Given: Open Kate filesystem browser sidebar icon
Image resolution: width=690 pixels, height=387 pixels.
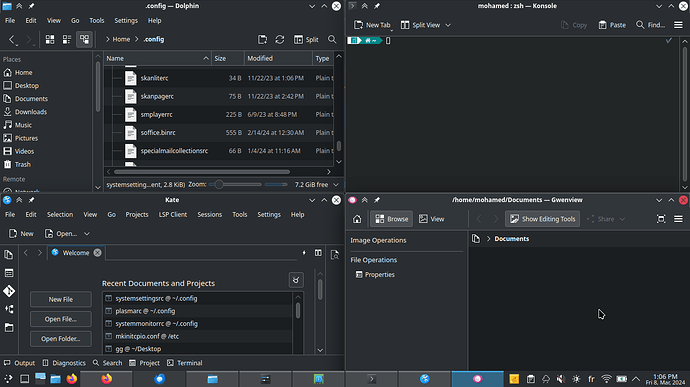Looking at the screenshot, I should pos(9,328).
